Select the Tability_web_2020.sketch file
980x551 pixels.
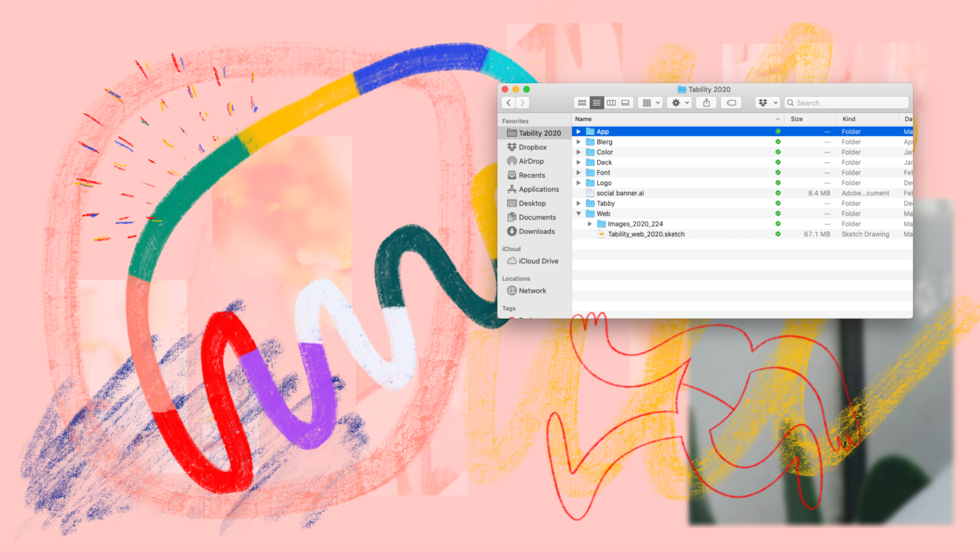coord(646,234)
